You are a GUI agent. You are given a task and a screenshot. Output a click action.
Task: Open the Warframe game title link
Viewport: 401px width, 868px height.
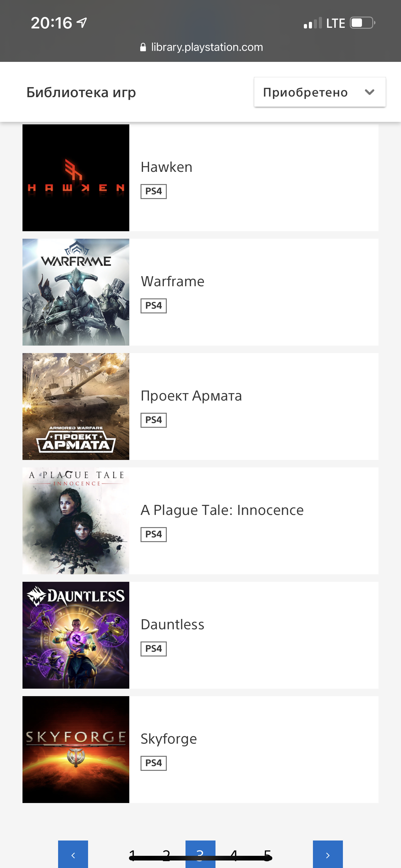tap(172, 281)
